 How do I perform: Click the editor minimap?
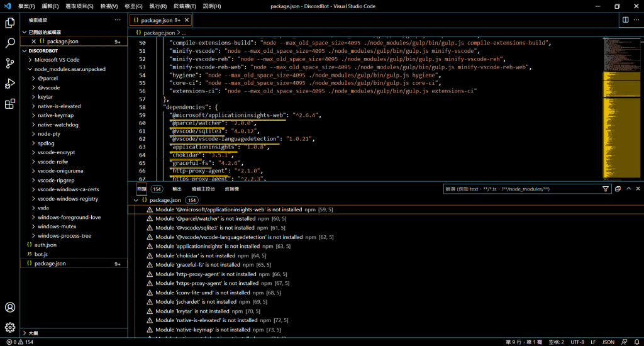[x=621, y=109]
